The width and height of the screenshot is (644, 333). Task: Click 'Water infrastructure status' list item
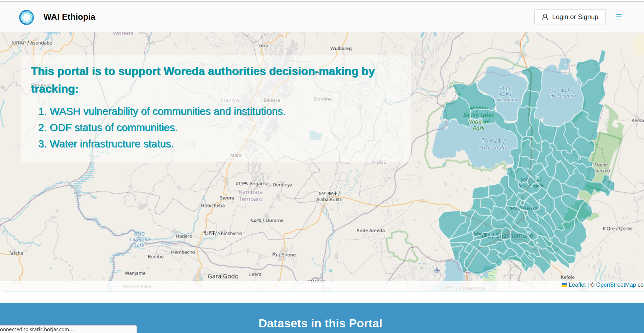pyautogui.click(x=111, y=144)
